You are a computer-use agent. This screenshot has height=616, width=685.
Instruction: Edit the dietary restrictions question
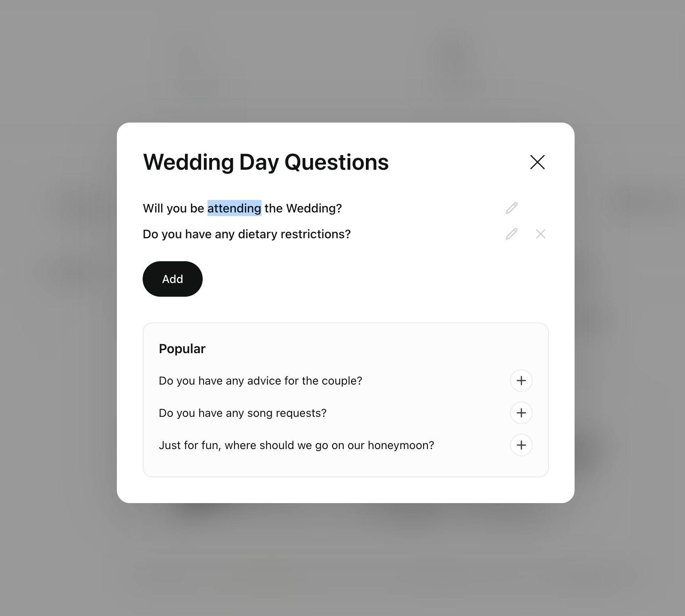tap(511, 234)
